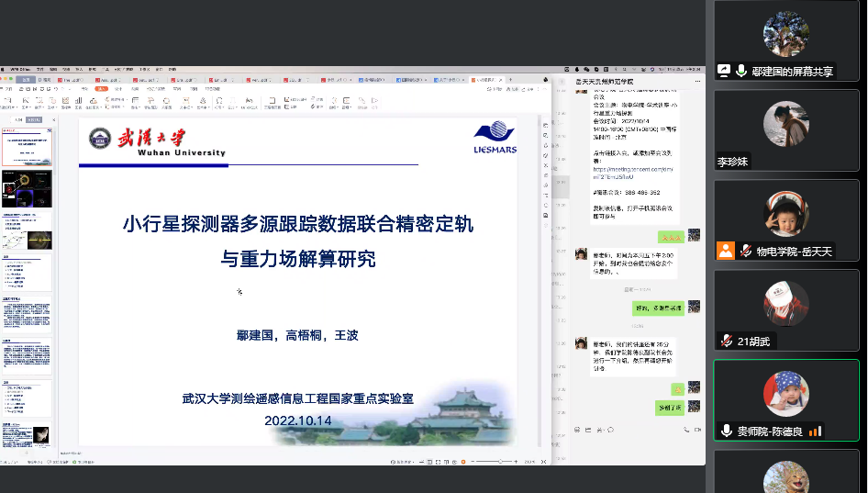The width and height of the screenshot is (868, 493).
Task: Open the emoji picker in WeChat chat
Action: coord(577,430)
